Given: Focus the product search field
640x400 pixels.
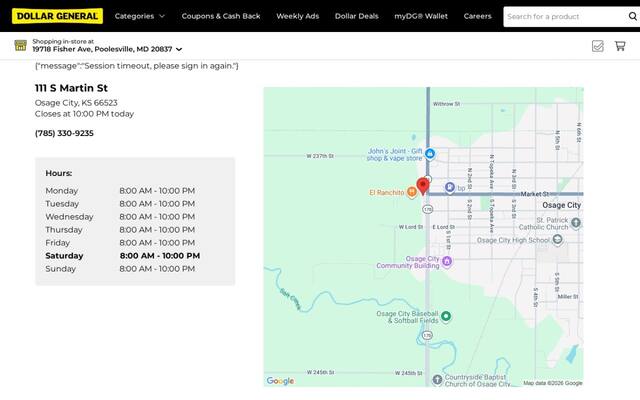Looking at the screenshot, I should 565,17.
